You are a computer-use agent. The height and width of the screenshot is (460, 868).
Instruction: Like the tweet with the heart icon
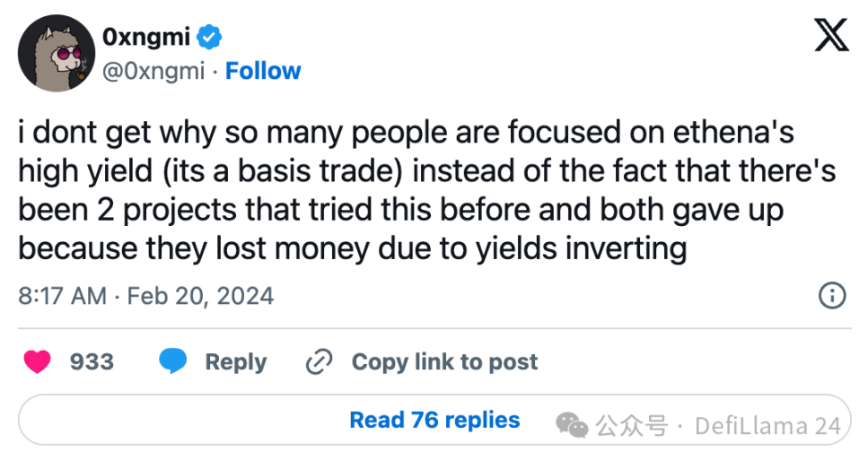[x=37, y=361]
